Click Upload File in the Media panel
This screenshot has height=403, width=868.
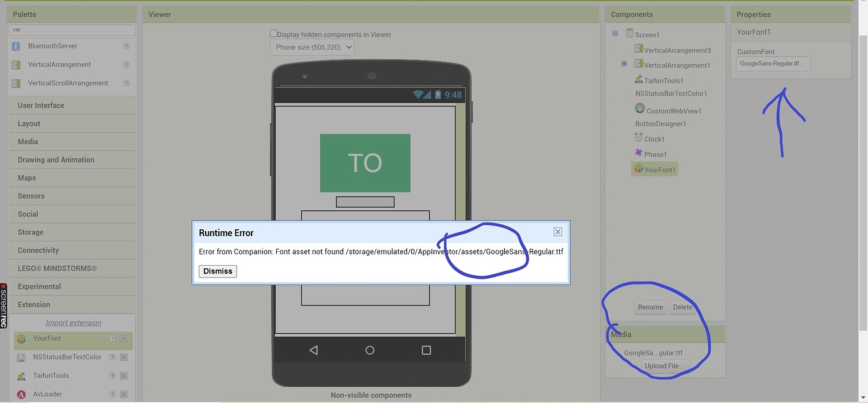665,365
